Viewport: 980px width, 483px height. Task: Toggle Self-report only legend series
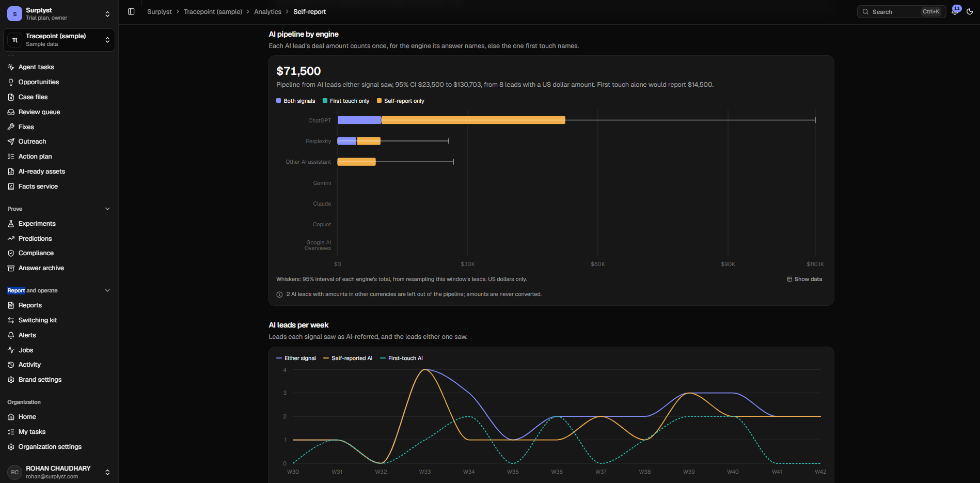pyautogui.click(x=401, y=101)
